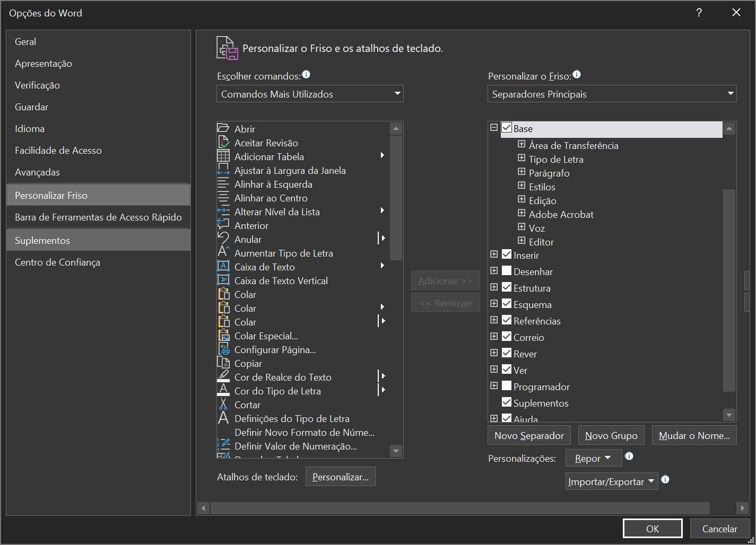Click the Novo Separador button
756x545 pixels.
pyautogui.click(x=529, y=435)
